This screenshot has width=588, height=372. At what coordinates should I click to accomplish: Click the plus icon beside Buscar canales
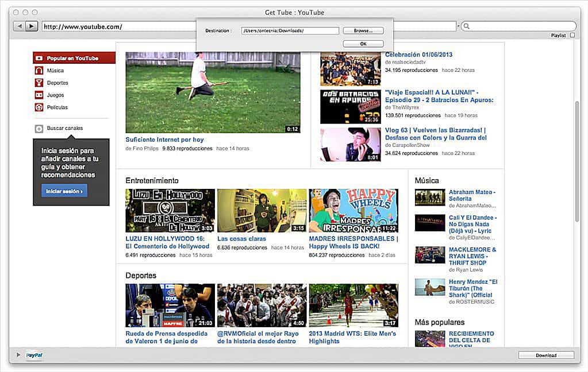click(x=39, y=129)
